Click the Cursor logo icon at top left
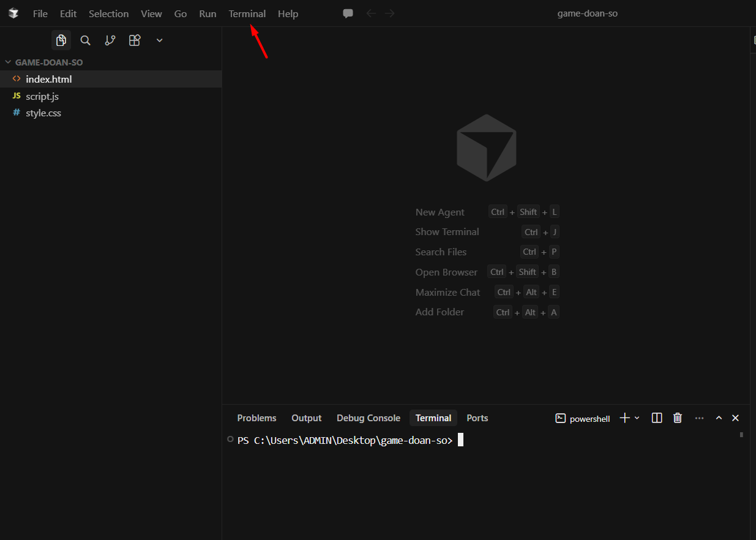The image size is (756, 540). tap(13, 13)
